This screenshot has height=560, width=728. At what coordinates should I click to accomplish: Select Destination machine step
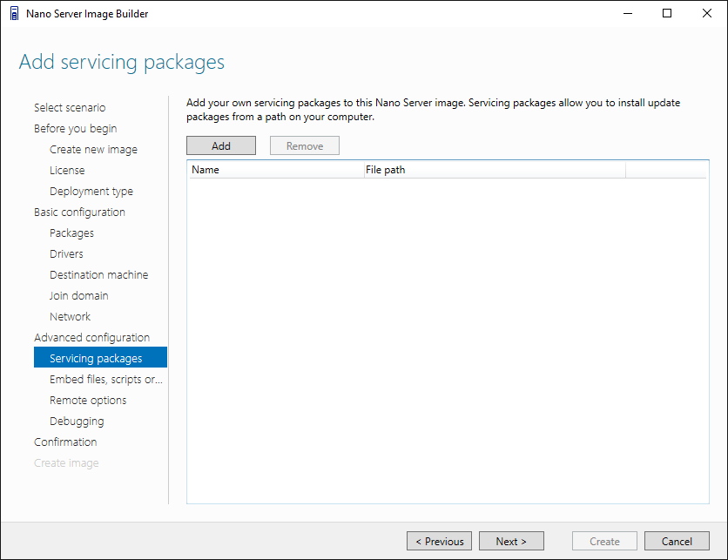coord(98,274)
